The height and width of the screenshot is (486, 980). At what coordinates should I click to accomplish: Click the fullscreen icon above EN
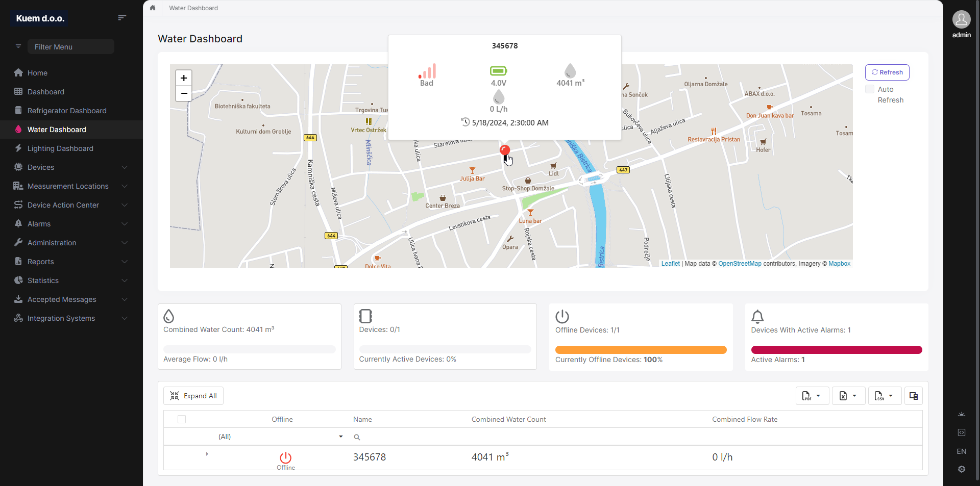pyautogui.click(x=962, y=432)
